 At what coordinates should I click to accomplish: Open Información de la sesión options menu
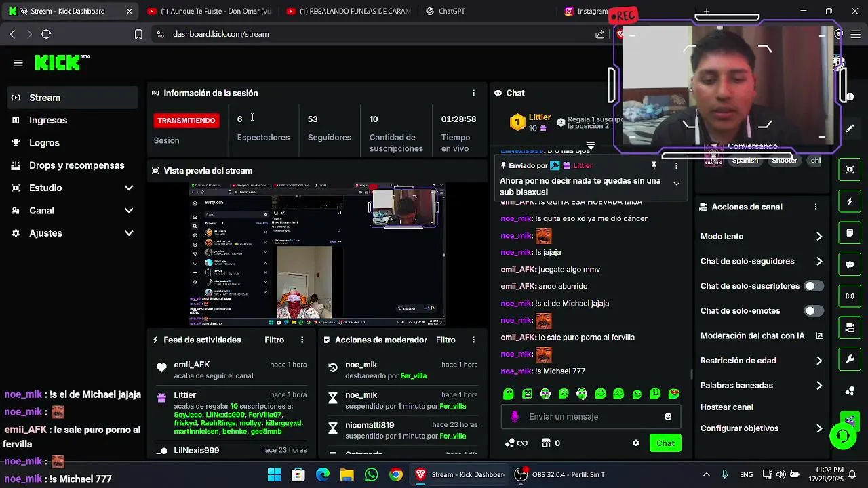[x=473, y=93]
